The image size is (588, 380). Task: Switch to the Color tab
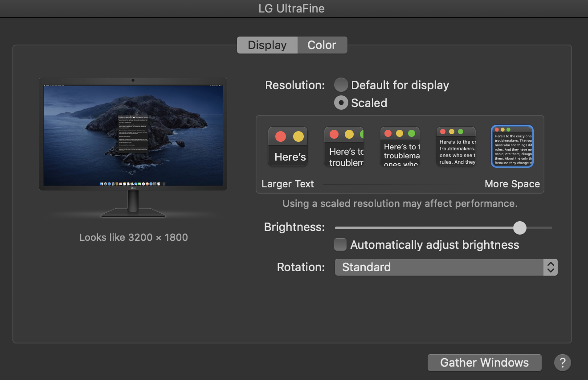[322, 45]
